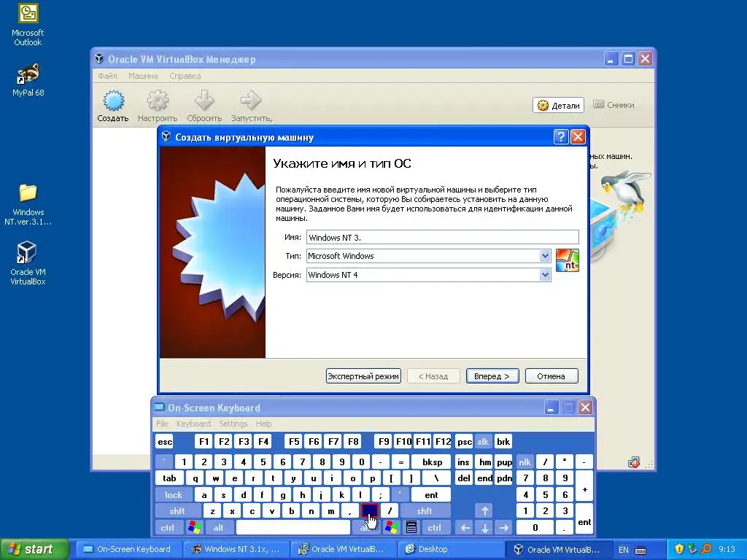Open the Машина menu
Image resolution: width=747 pixels, height=560 pixels.
click(143, 76)
